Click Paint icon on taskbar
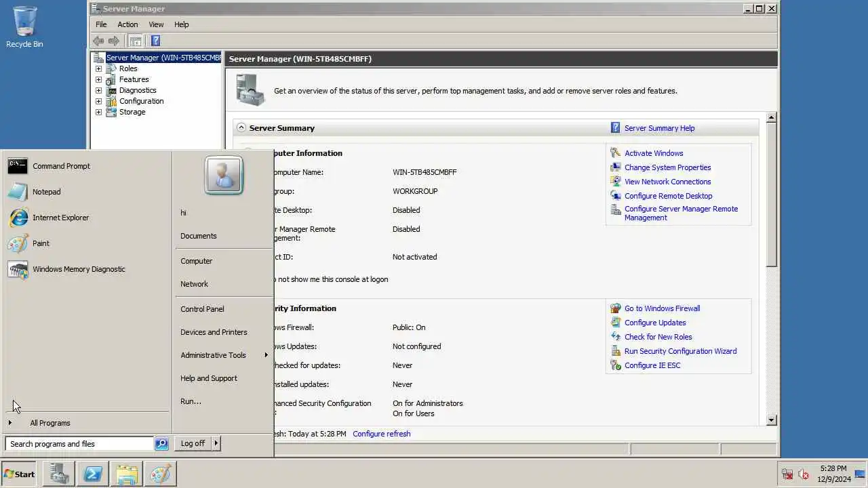 click(161, 474)
